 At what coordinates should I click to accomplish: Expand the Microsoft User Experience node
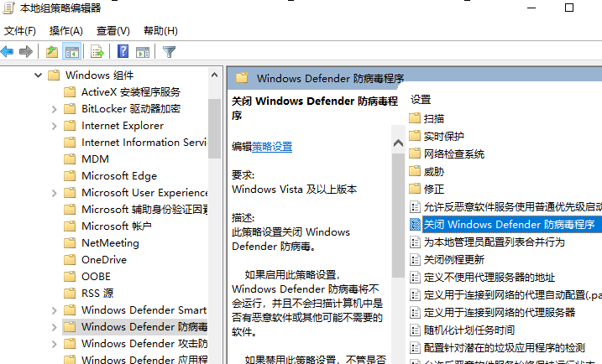coord(54,193)
